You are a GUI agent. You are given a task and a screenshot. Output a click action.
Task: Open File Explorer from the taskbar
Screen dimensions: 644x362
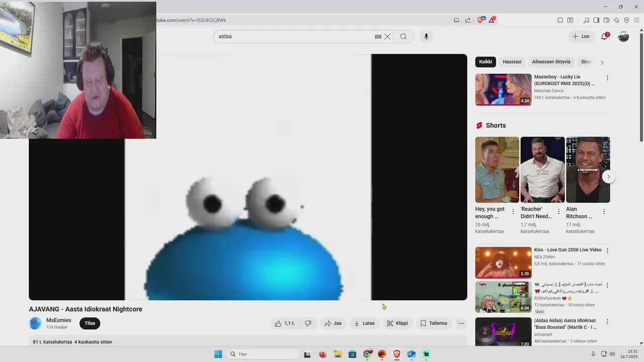click(x=338, y=354)
